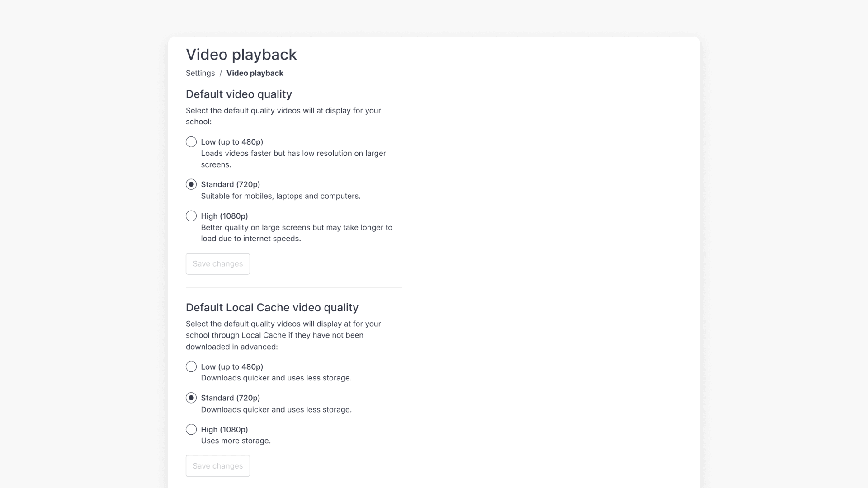Click the Uses more storage description text
Viewport: 868px width, 488px height.
pyautogui.click(x=236, y=441)
